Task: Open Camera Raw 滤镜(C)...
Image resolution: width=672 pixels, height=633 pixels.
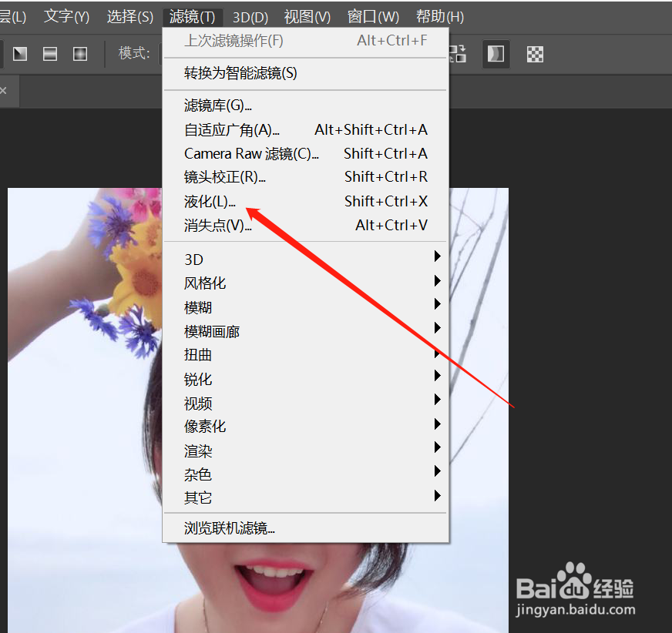Action: (x=306, y=153)
